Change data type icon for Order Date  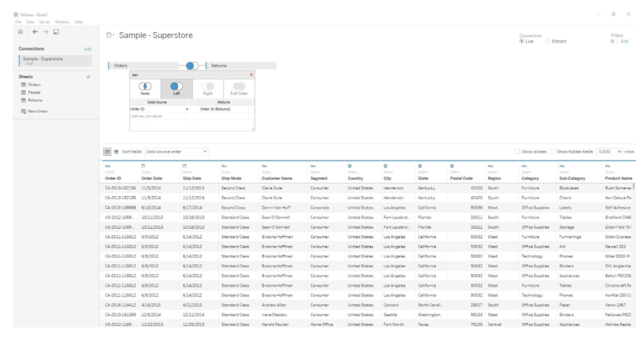(x=143, y=166)
